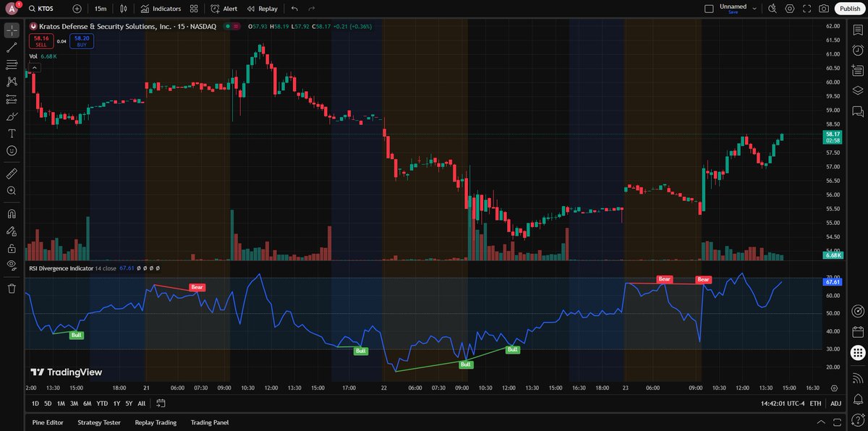Open the Strategy Tester tab
This screenshot has width=868, height=431.
tap(99, 422)
